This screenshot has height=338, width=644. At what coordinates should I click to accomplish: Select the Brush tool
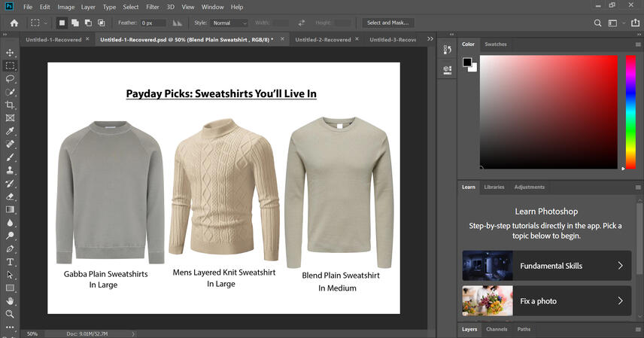[x=10, y=157]
